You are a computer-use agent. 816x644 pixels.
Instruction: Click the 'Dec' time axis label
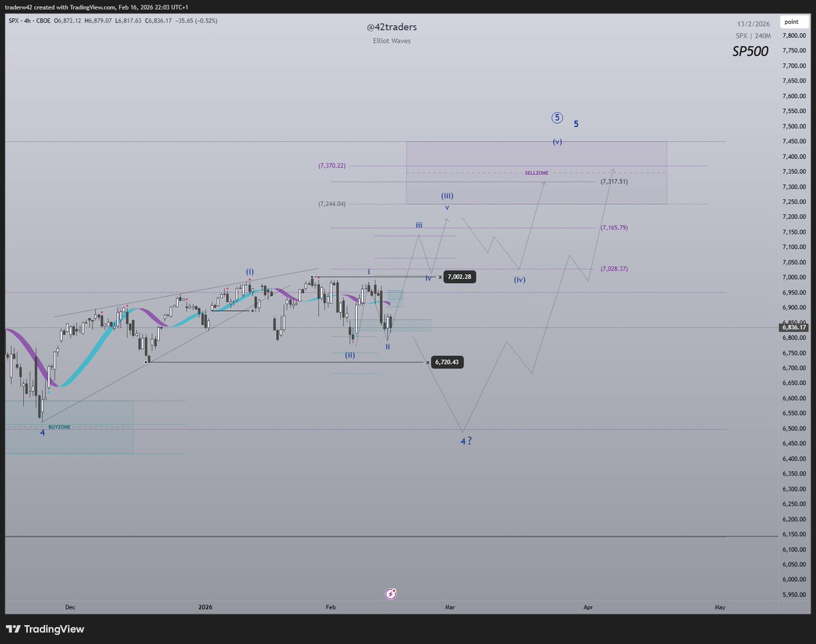coord(70,606)
